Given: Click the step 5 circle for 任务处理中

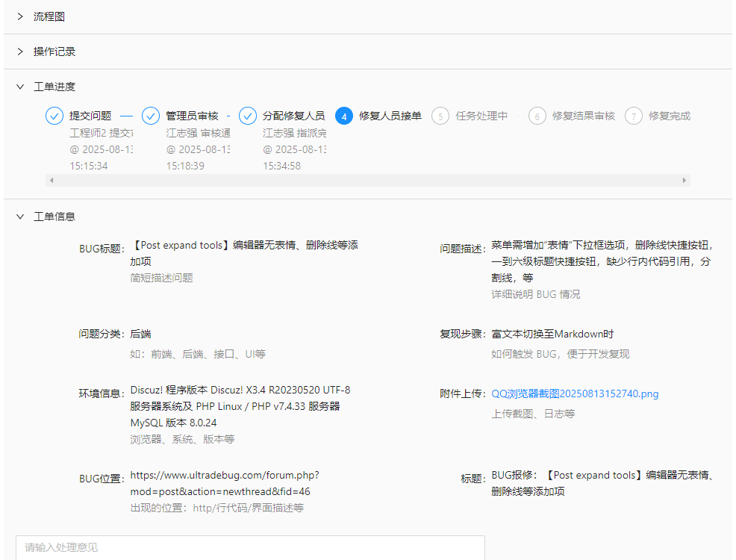Looking at the screenshot, I should [440, 116].
